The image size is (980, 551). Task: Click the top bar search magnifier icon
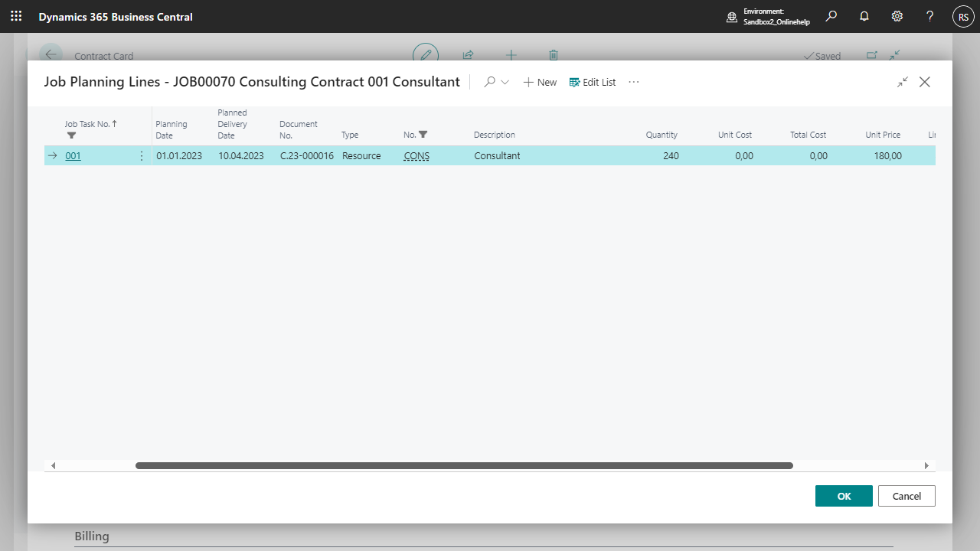click(831, 16)
